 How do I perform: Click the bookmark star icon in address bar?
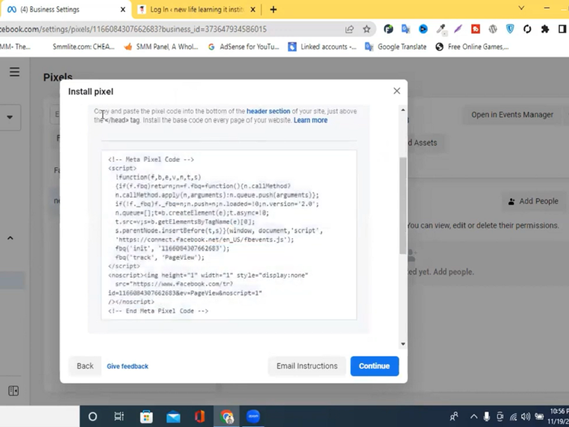[367, 29]
